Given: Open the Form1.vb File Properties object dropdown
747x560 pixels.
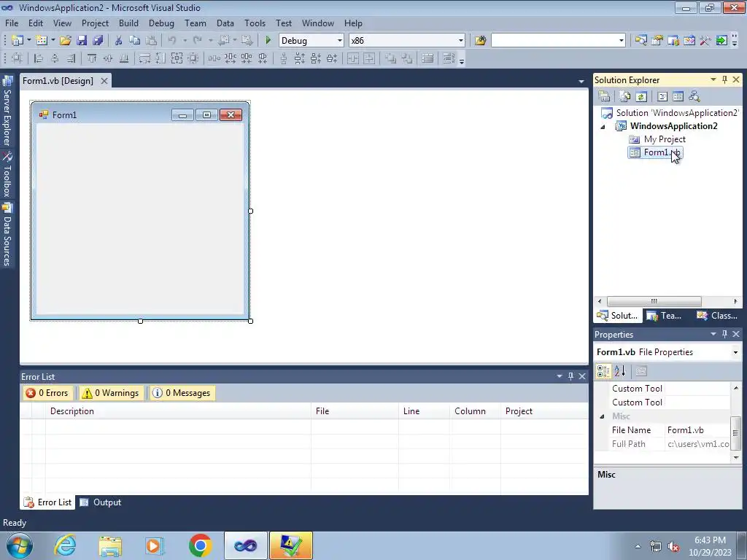Looking at the screenshot, I should (735, 352).
